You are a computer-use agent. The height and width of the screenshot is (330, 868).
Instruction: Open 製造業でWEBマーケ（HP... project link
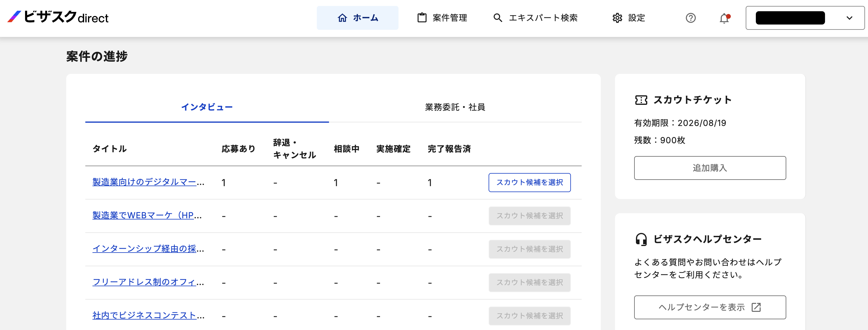click(x=147, y=216)
